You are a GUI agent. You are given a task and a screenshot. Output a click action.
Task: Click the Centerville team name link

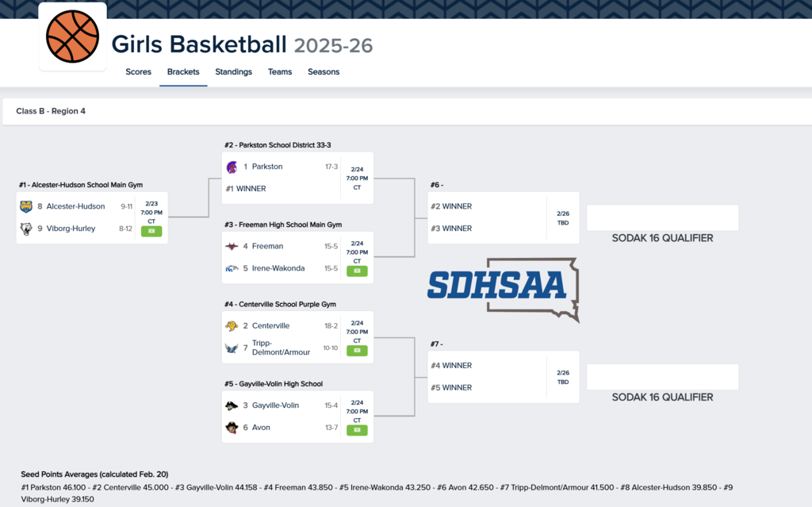tap(270, 325)
